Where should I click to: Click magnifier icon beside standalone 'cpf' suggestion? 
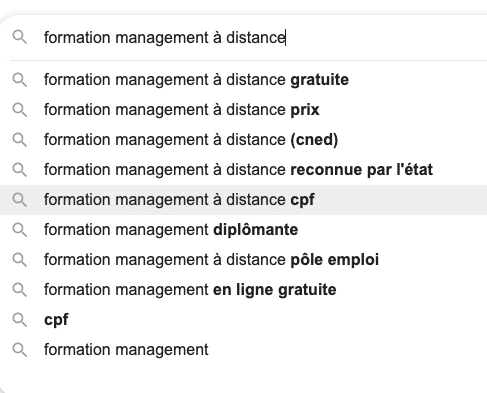20,320
